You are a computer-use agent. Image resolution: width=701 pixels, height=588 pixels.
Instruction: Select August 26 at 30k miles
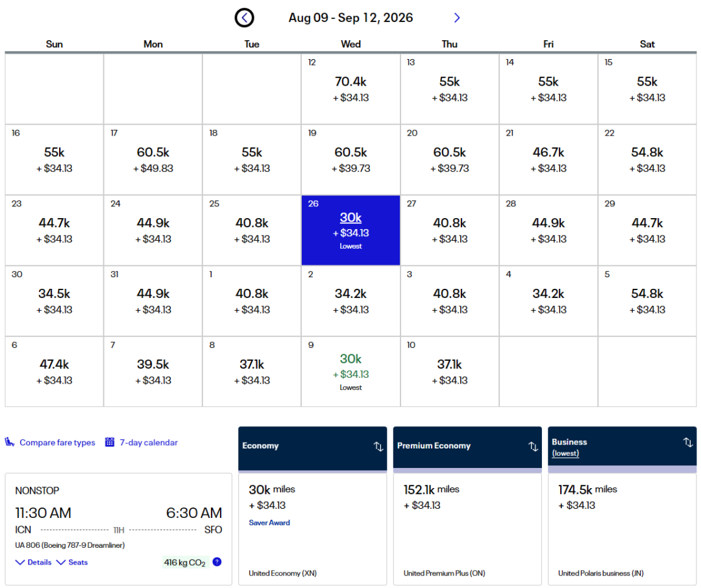pos(350,230)
